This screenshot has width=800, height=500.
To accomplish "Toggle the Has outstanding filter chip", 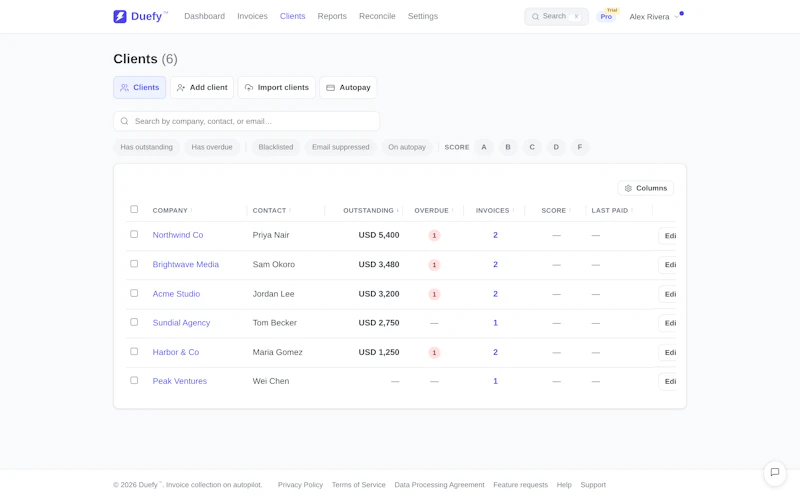I will (x=146, y=147).
